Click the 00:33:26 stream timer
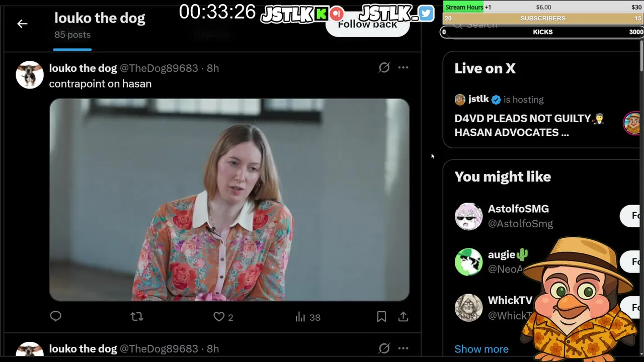The height and width of the screenshot is (362, 644). tap(217, 12)
